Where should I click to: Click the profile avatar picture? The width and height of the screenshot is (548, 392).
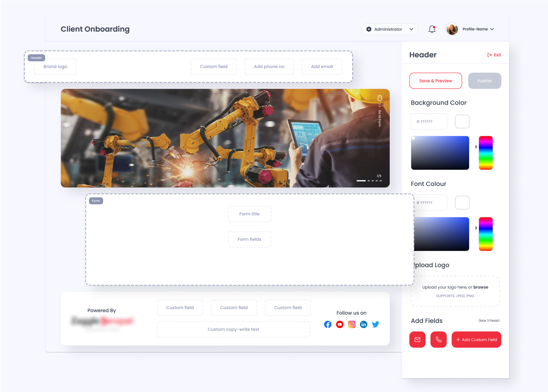452,29
